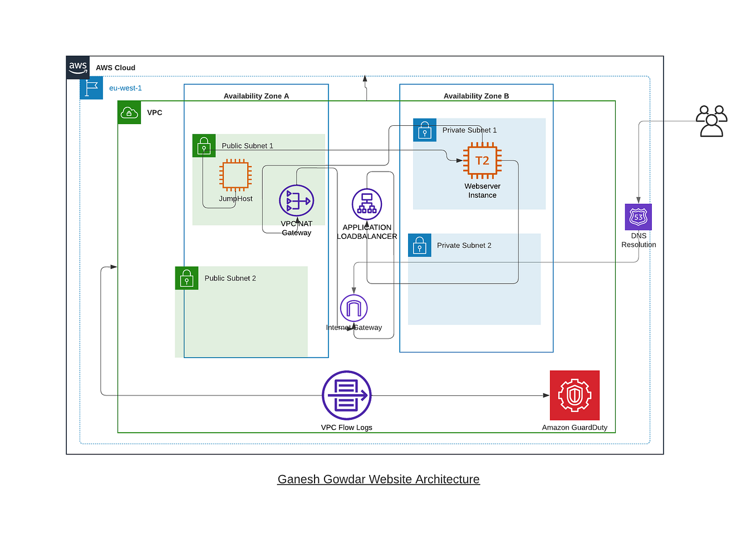Open the Application Loadbalancer icon
Viewport: 756px width, 558px height.
click(x=366, y=204)
